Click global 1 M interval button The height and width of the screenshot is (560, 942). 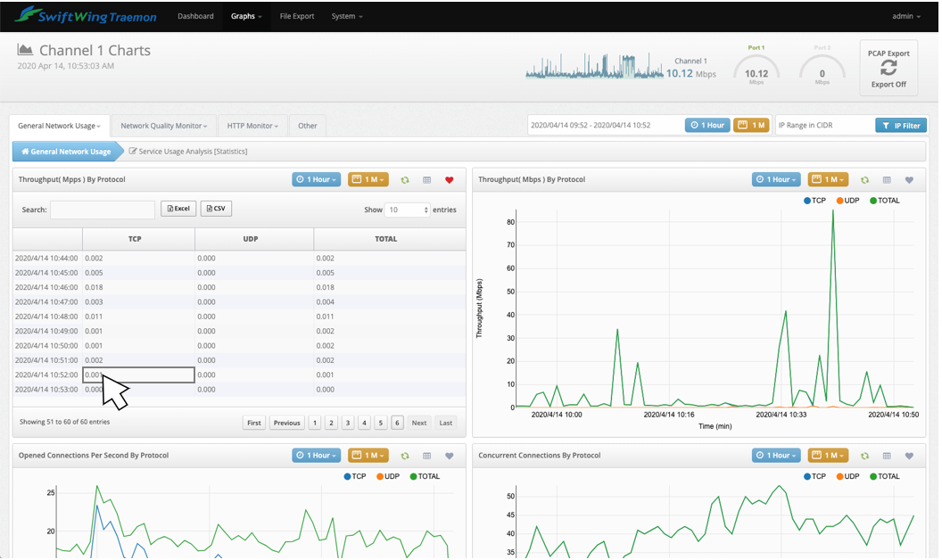[751, 126]
